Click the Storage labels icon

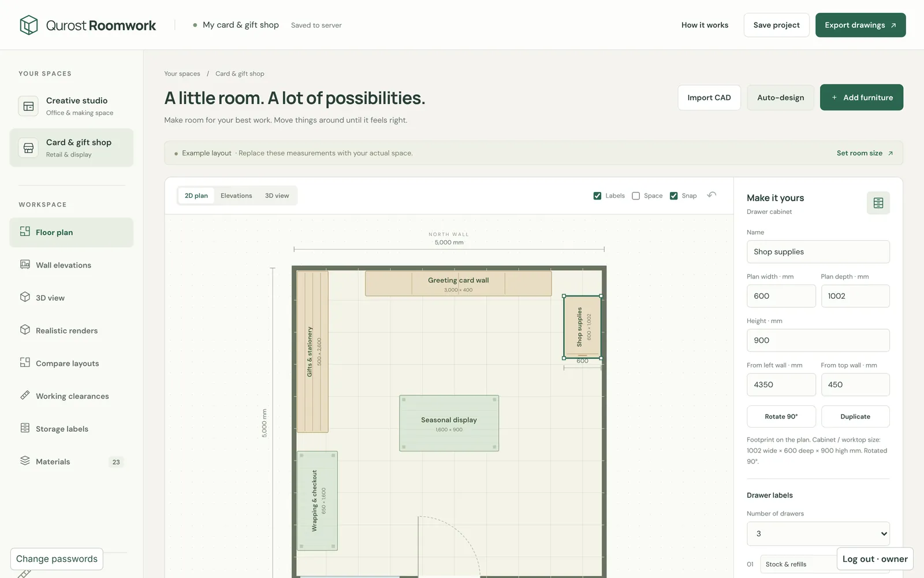click(x=25, y=428)
